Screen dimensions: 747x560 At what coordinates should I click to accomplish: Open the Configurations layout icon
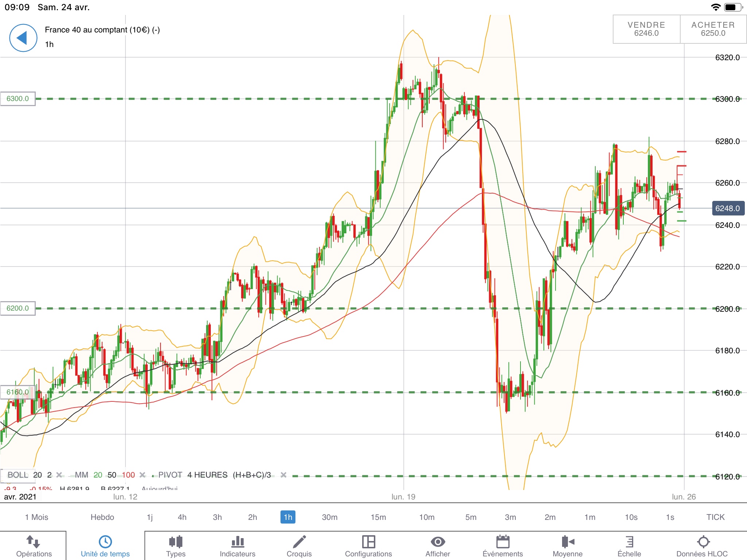(x=368, y=542)
